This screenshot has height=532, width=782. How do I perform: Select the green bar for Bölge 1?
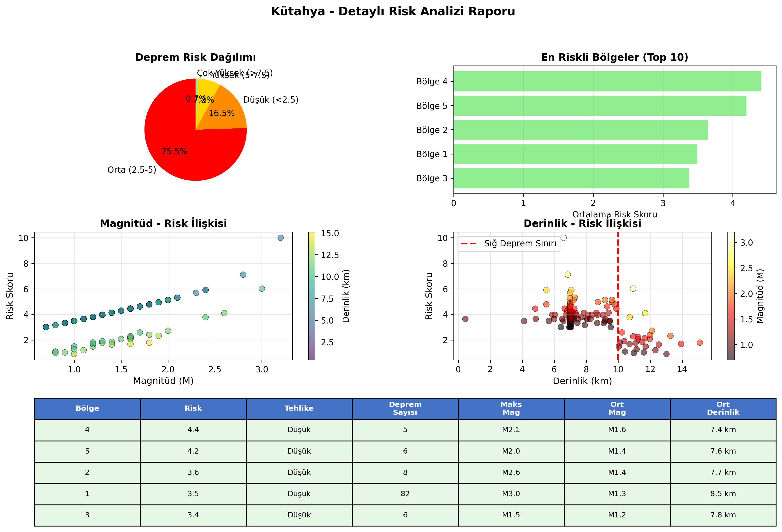tap(575, 154)
